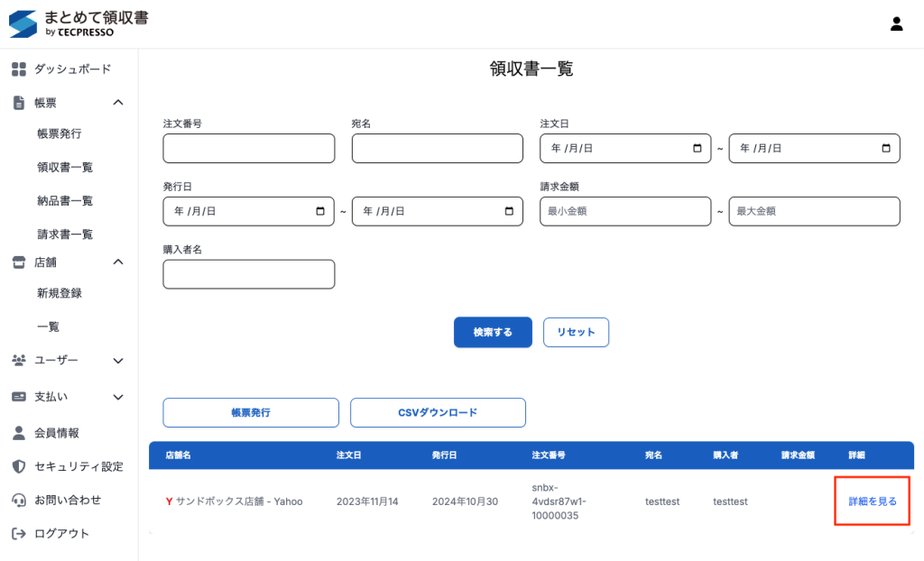Collapse the 帳票 menu section

click(118, 103)
